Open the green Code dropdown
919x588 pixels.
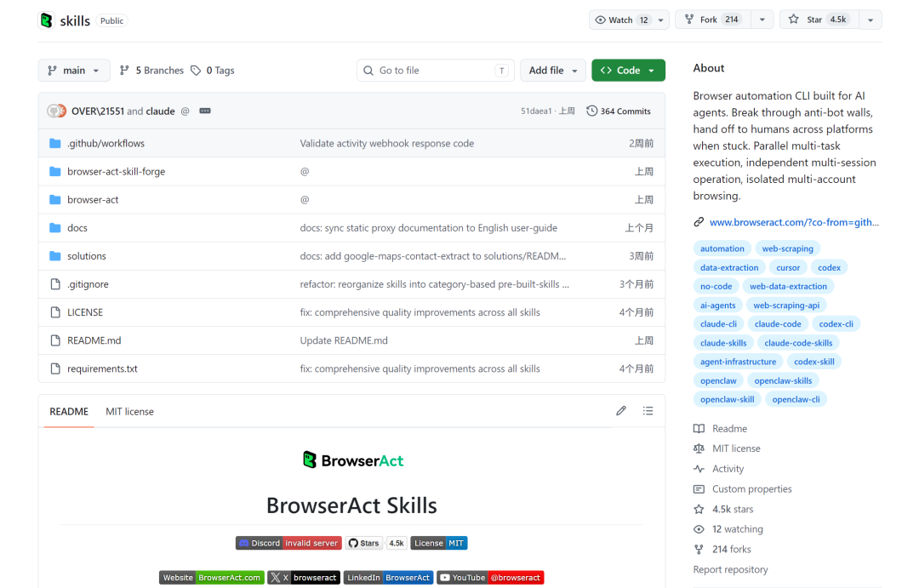[628, 71]
